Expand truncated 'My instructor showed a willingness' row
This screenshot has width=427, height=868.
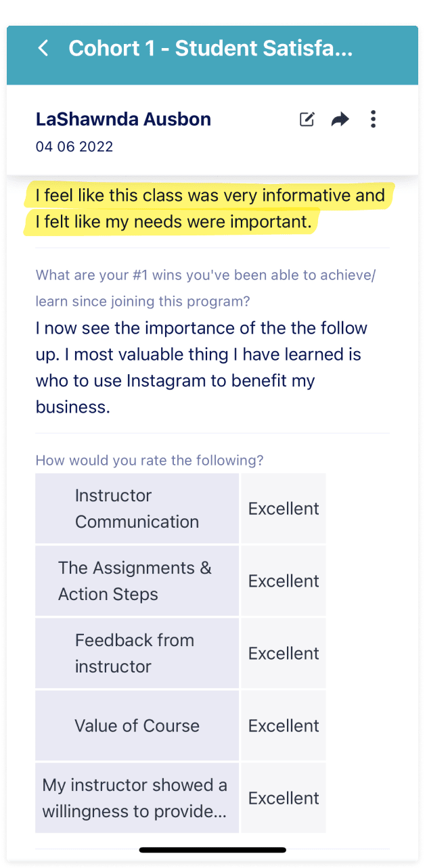135,798
